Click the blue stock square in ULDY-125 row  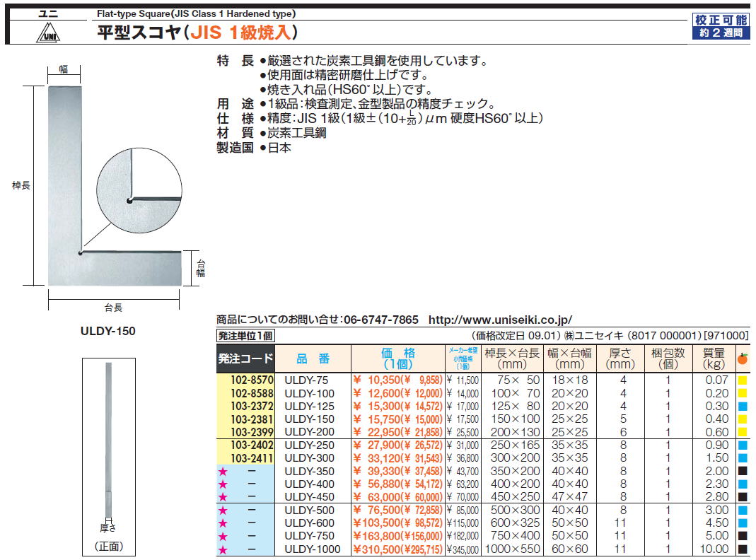pyautogui.click(x=743, y=407)
